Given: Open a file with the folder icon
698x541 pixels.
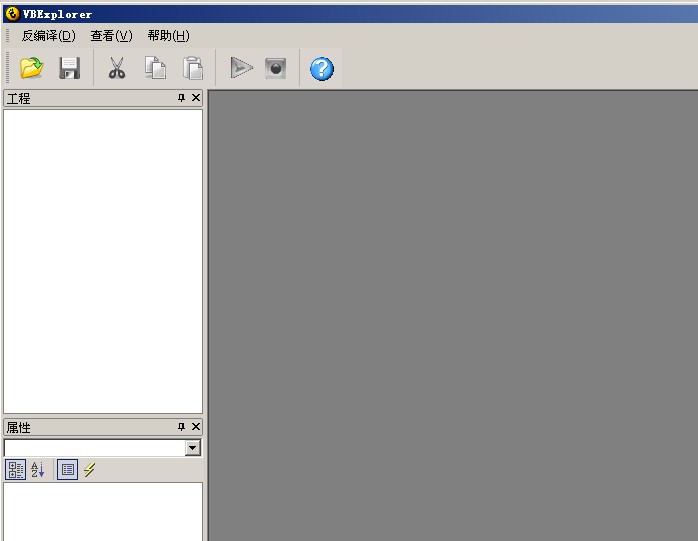Looking at the screenshot, I should click(x=32, y=68).
